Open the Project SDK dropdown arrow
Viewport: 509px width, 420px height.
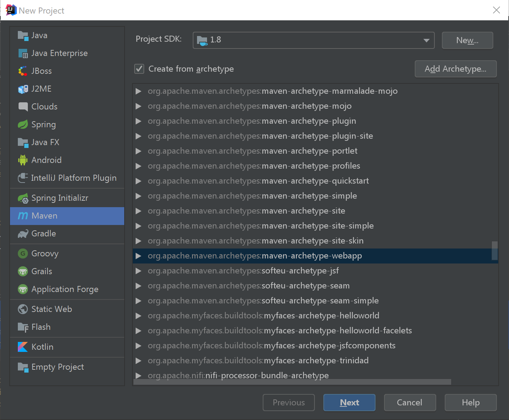426,40
